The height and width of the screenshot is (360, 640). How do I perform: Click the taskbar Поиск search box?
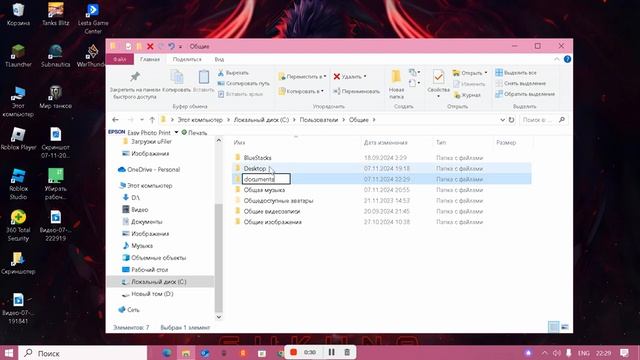click(83, 353)
